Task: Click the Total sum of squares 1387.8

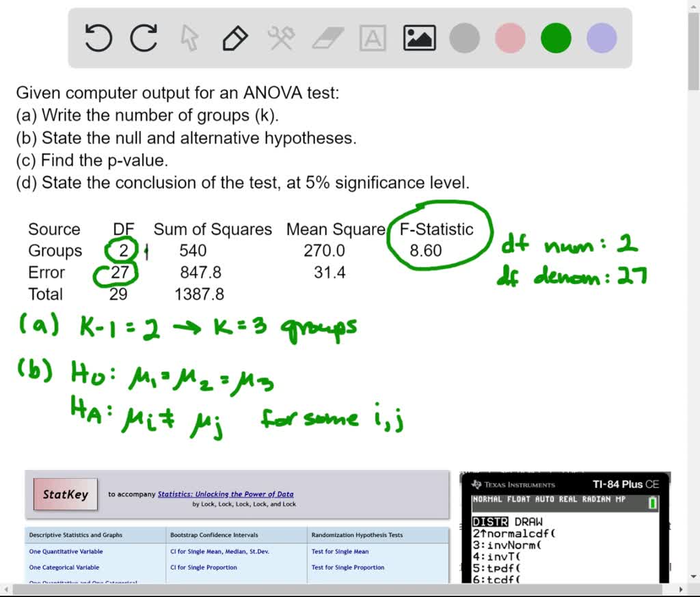Action: [x=199, y=294]
